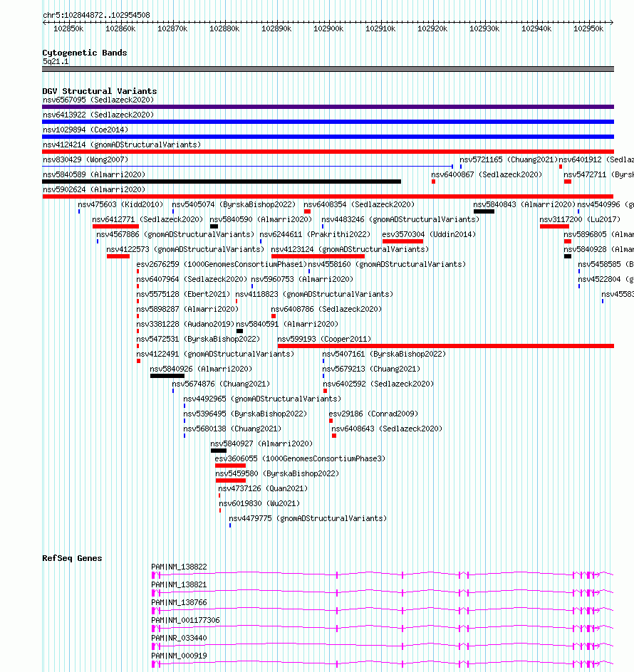Click the PAM|NM_138822 transcript label
Image resolution: width=634 pixels, height=672 pixels.
click(180, 567)
